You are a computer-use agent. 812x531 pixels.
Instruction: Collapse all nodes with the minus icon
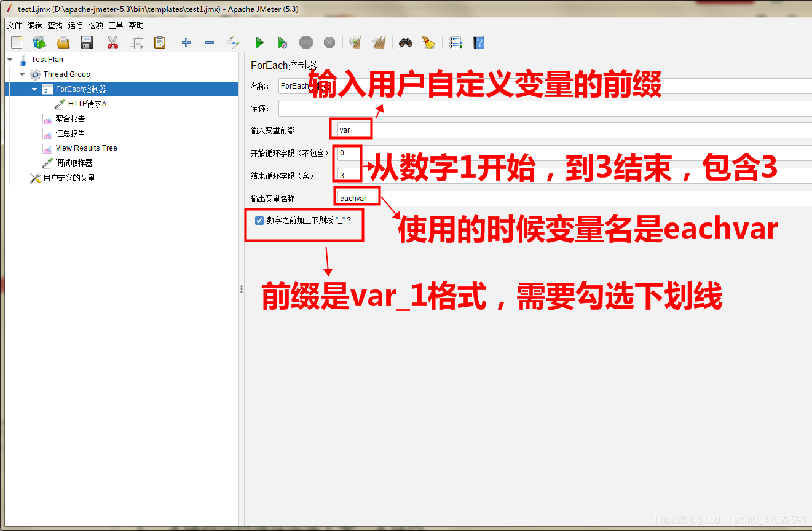click(x=210, y=42)
